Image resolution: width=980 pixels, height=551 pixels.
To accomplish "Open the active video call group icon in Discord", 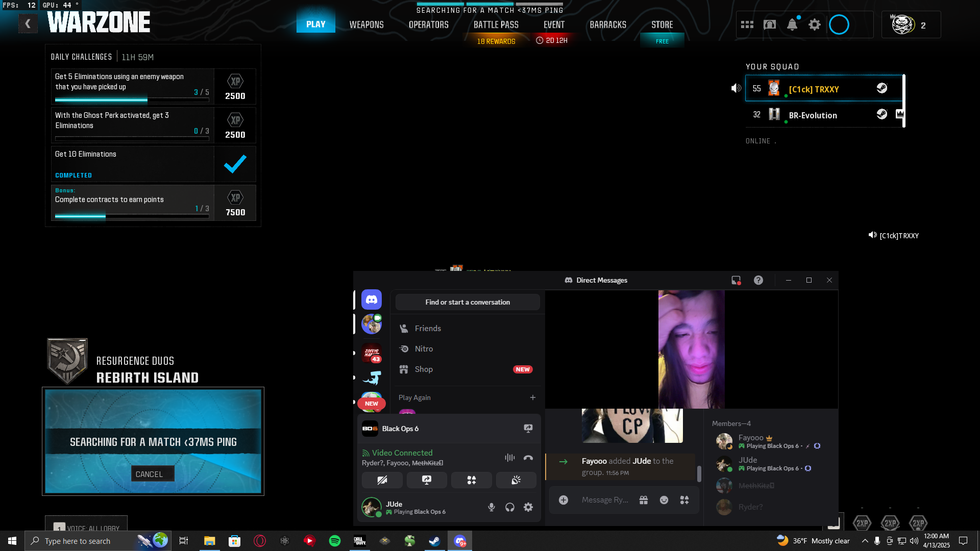I will tap(372, 324).
